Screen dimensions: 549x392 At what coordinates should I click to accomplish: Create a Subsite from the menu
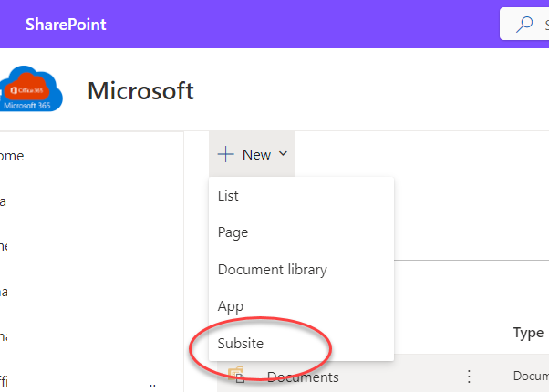(302, 343)
